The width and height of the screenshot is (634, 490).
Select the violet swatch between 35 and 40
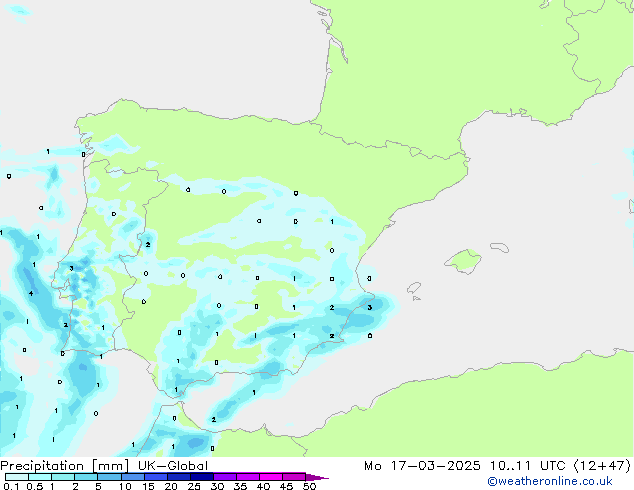pos(248,477)
